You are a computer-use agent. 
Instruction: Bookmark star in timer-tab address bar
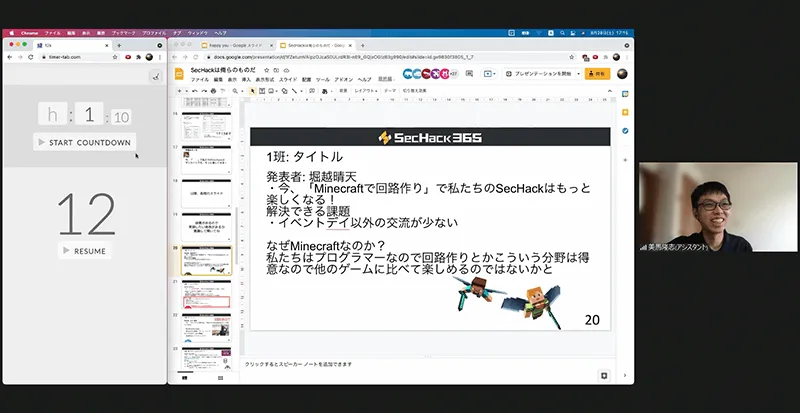point(115,57)
